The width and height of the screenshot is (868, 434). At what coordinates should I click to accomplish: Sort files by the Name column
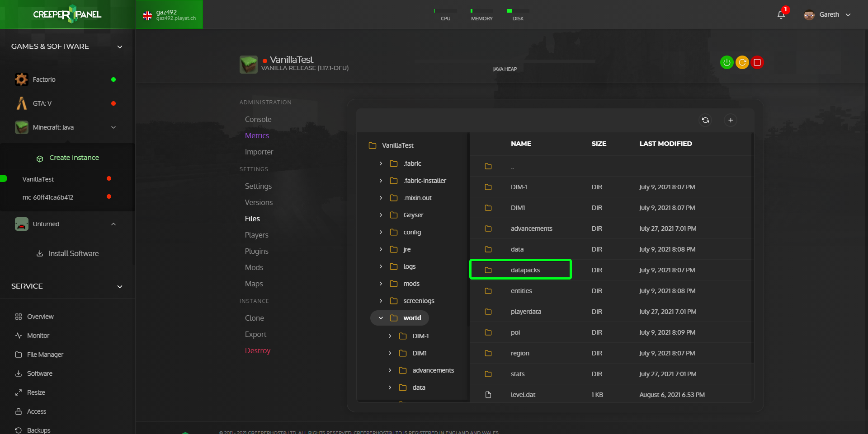521,144
